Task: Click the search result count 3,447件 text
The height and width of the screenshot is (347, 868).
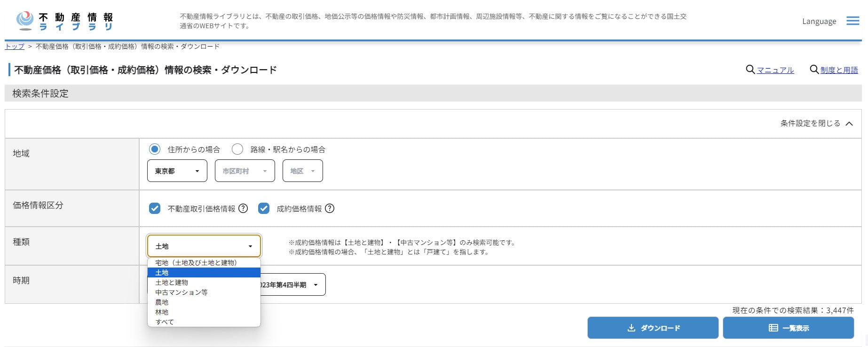Action: pos(793,310)
